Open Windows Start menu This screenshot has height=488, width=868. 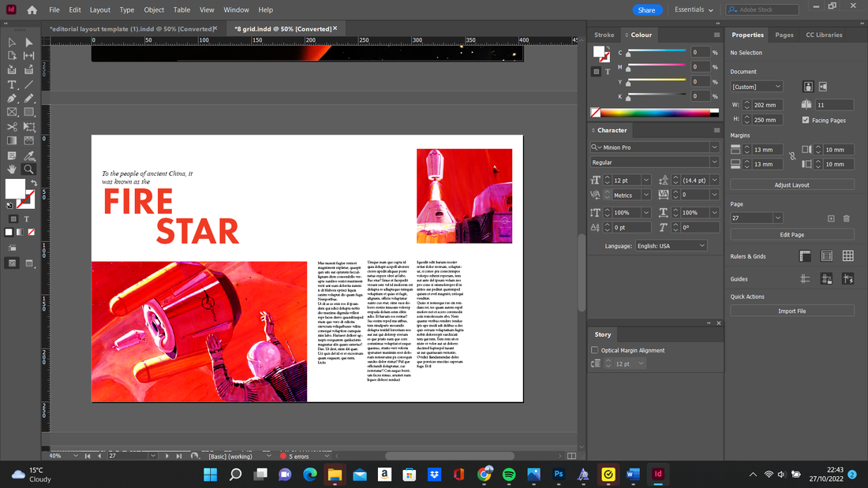[211, 474]
